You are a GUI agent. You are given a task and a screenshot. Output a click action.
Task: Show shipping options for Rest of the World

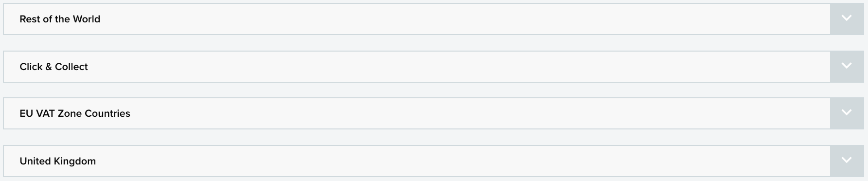click(x=434, y=19)
